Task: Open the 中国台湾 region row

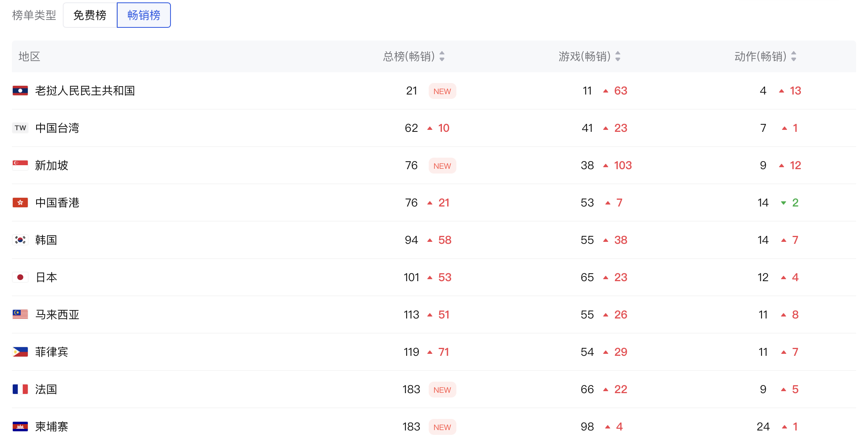Action: point(57,128)
